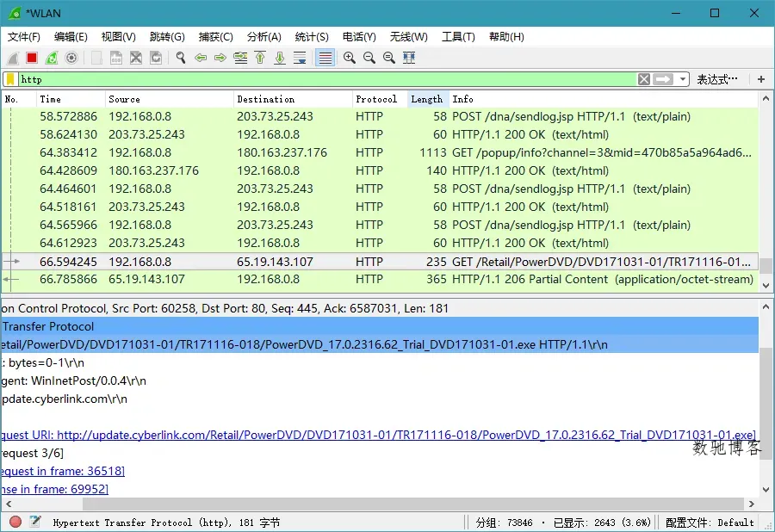Follow the request in frame 36518 link

(x=63, y=471)
